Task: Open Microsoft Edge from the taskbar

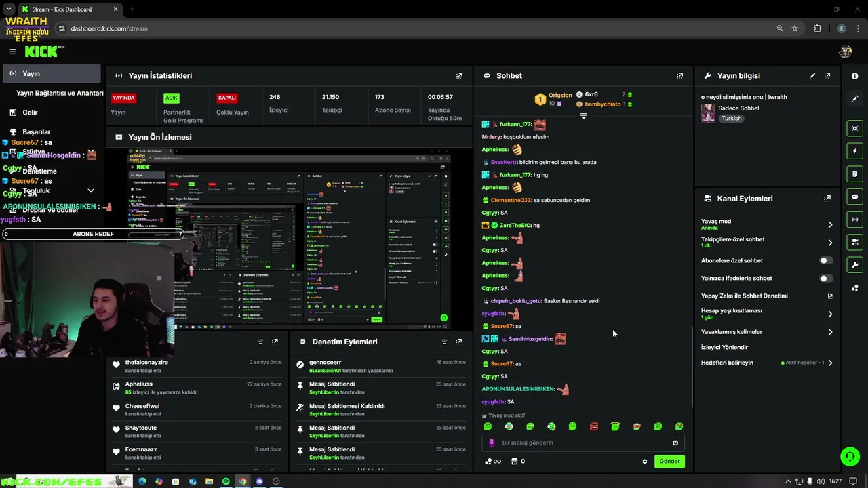Action: [x=142, y=481]
